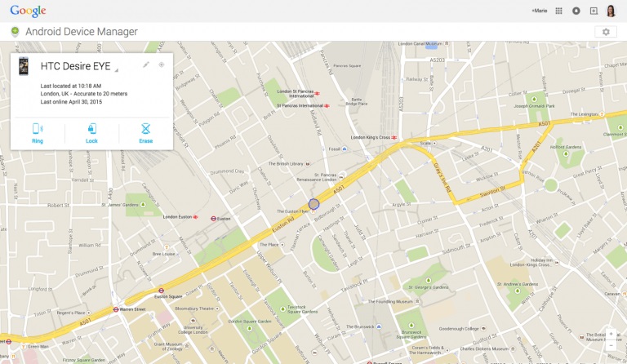Zoom out of the map
The height and width of the screenshot is (364, 627).
click(x=611, y=346)
